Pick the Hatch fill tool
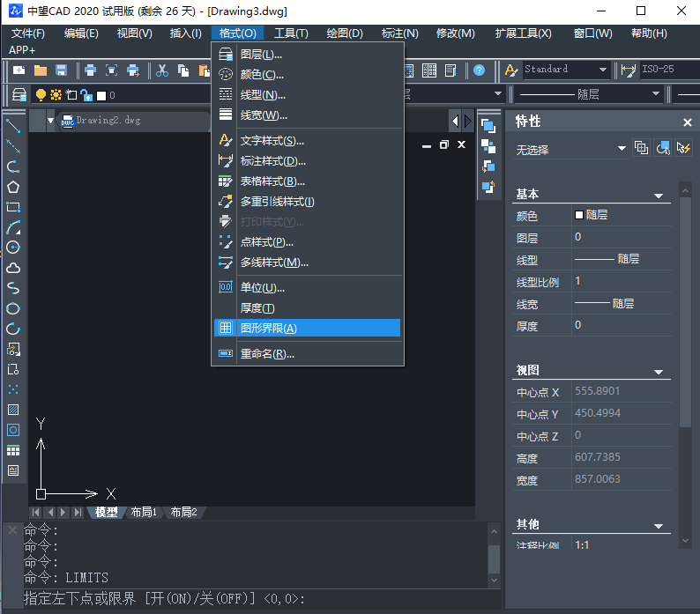The width and height of the screenshot is (700, 614). pos(13,410)
